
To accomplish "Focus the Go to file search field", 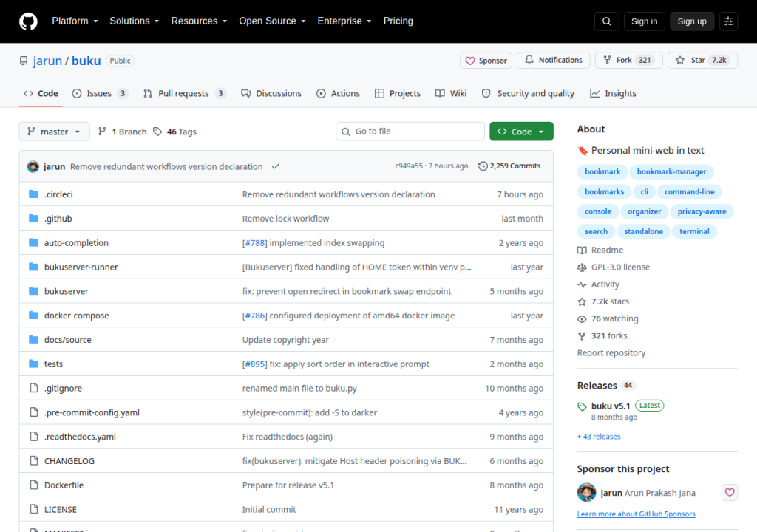I will coord(410,132).
